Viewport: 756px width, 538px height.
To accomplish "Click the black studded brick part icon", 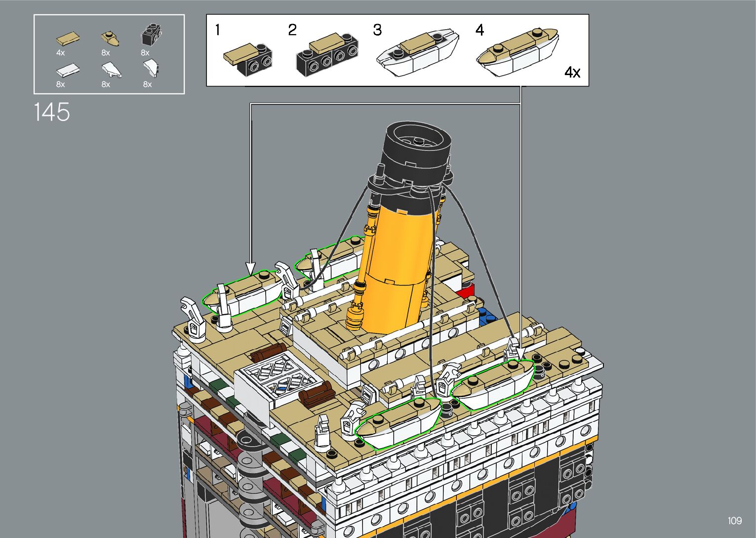I will (x=152, y=35).
